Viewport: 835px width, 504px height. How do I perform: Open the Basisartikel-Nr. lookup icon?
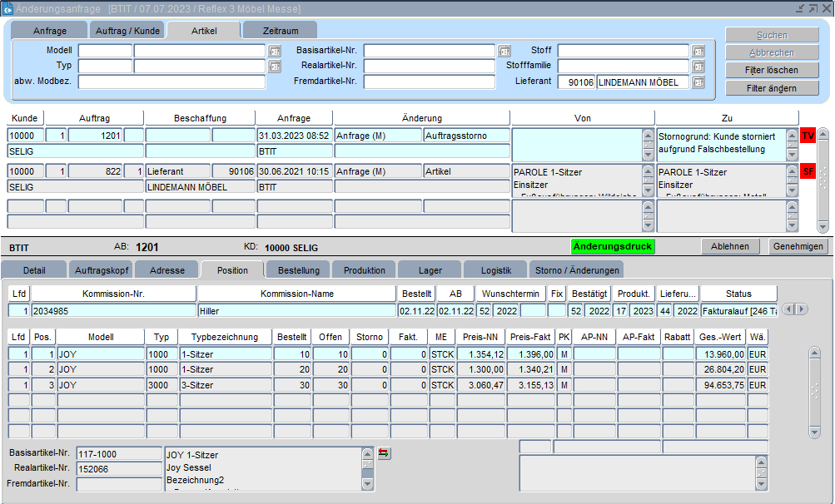point(504,51)
